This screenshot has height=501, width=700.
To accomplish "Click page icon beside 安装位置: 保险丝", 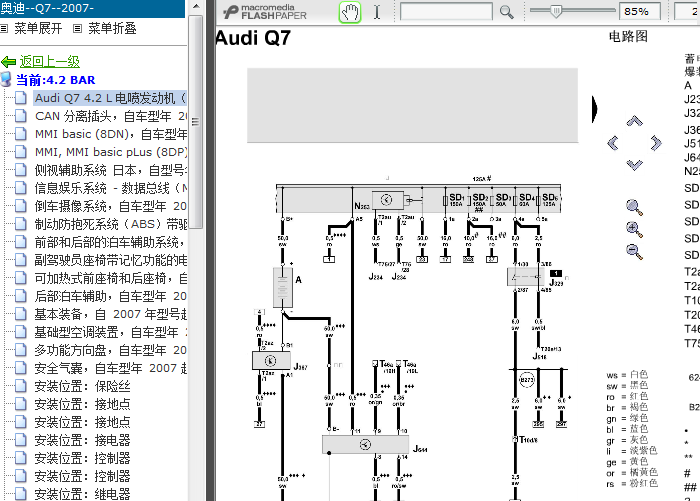I will (21, 386).
